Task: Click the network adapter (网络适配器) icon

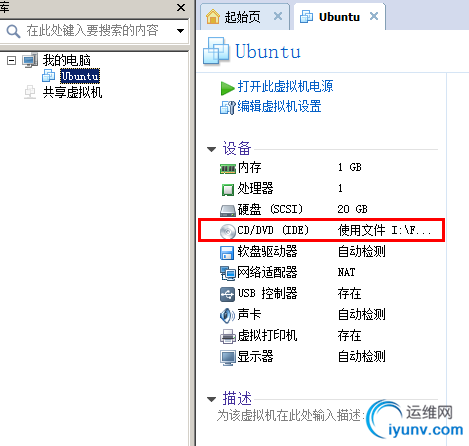Action: pyautogui.click(x=228, y=273)
